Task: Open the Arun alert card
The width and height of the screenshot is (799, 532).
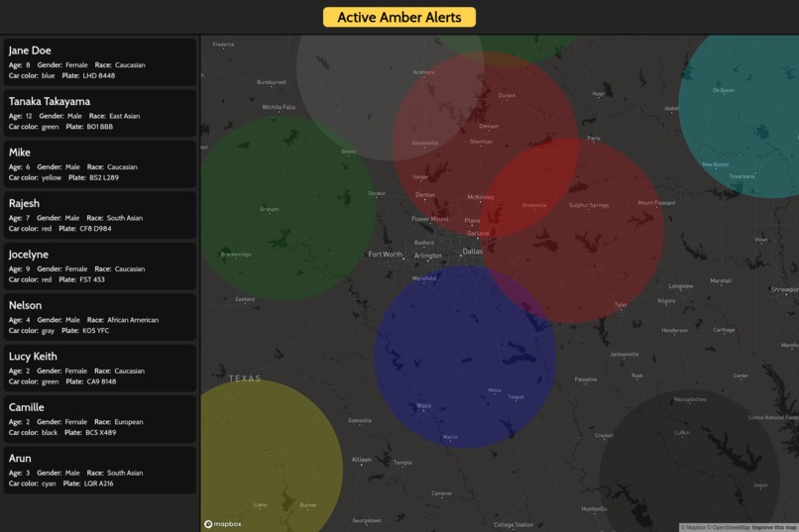Action: pyautogui.click(x=100, y=470)
